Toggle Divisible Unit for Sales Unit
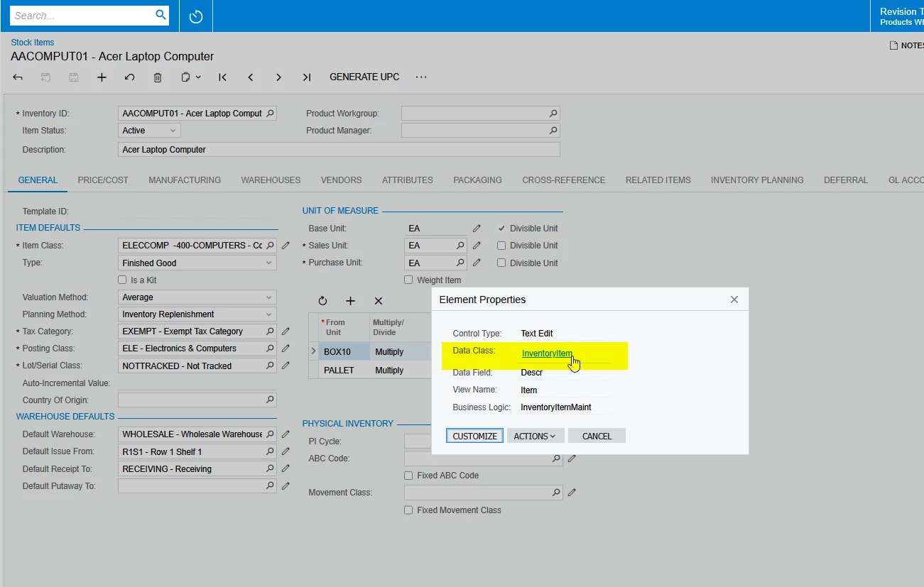 pyautogui.click(x=501, y=246)
